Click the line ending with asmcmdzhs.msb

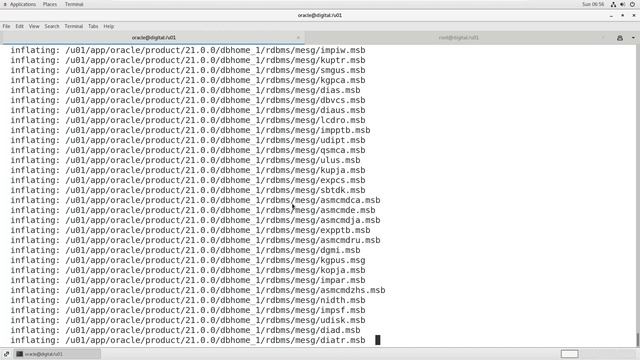198,290
